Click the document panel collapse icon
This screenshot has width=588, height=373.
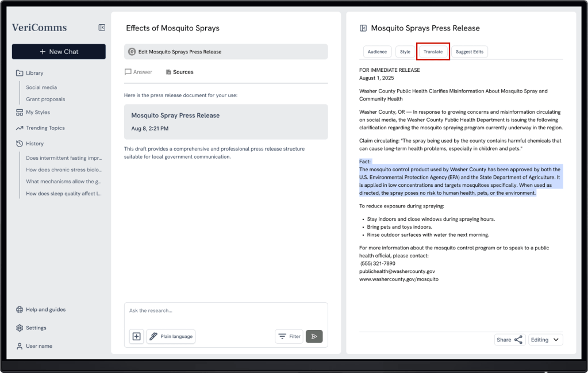(x=363, y=28)
